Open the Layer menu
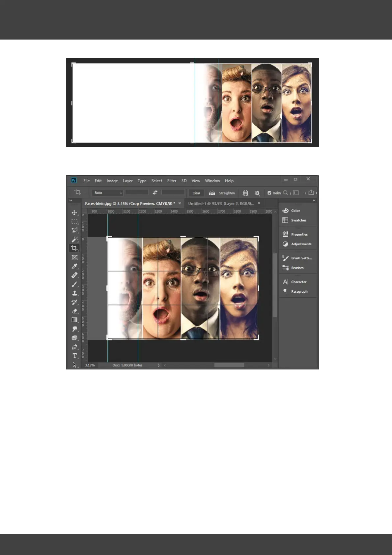392x555 pixels. (x=127, y=181)
